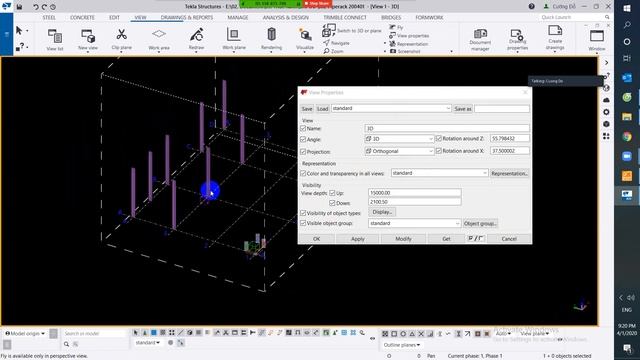640x360 pixels.
Task: Toggle the Angle checkbox
Action: [x=303, y=139]
